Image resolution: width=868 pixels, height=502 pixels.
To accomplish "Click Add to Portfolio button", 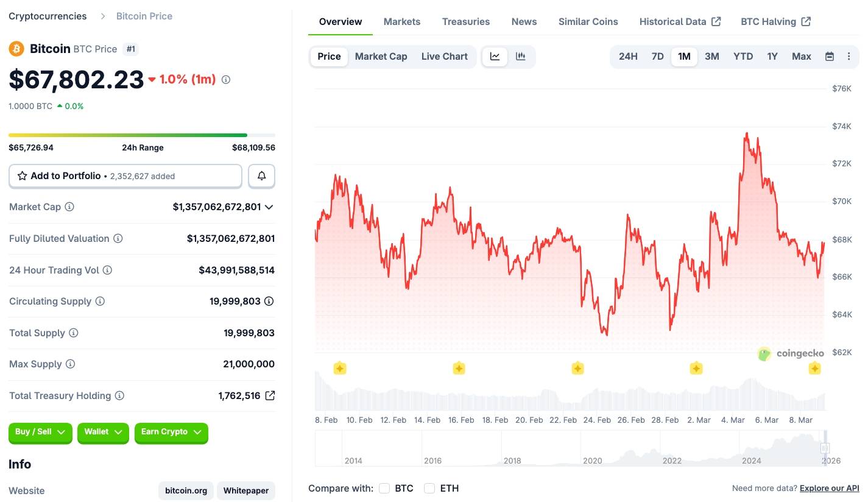I will pyautogui.click(x=125, y=176).
